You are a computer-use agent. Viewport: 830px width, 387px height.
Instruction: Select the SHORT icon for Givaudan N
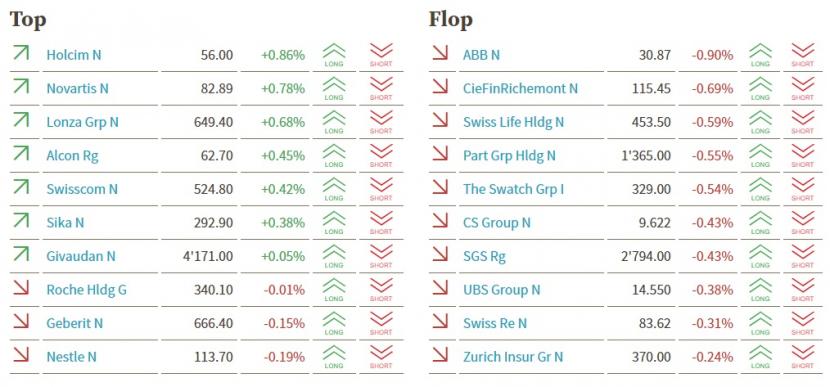tap(381, 256)
